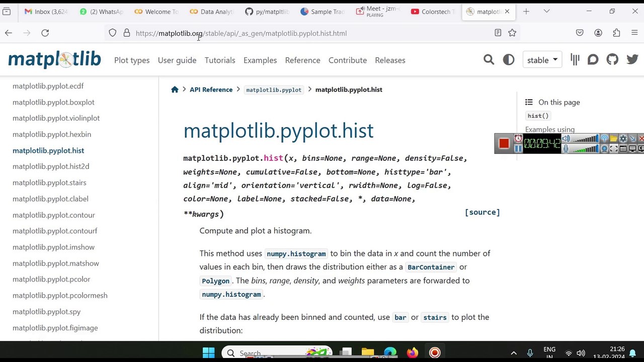Click the shield tracking protection icon

pyautogui.click(x=112, y=33)
